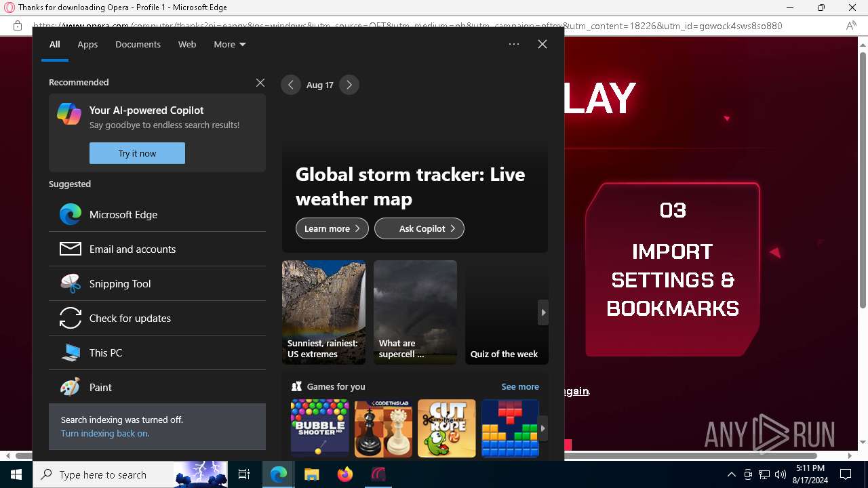Switch to the Documents tab
This screenshot has height=488, width=868.
pyautogui.click(x=138, y=44)
